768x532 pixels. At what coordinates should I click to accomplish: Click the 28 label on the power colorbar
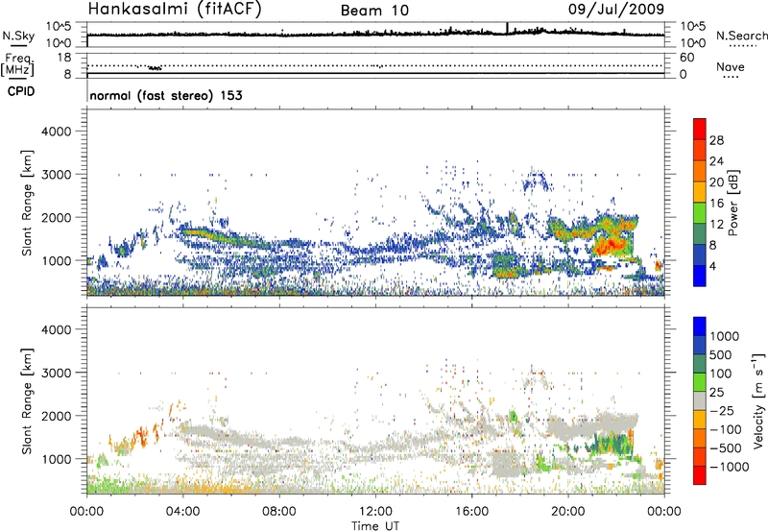(x=716, y=140)
